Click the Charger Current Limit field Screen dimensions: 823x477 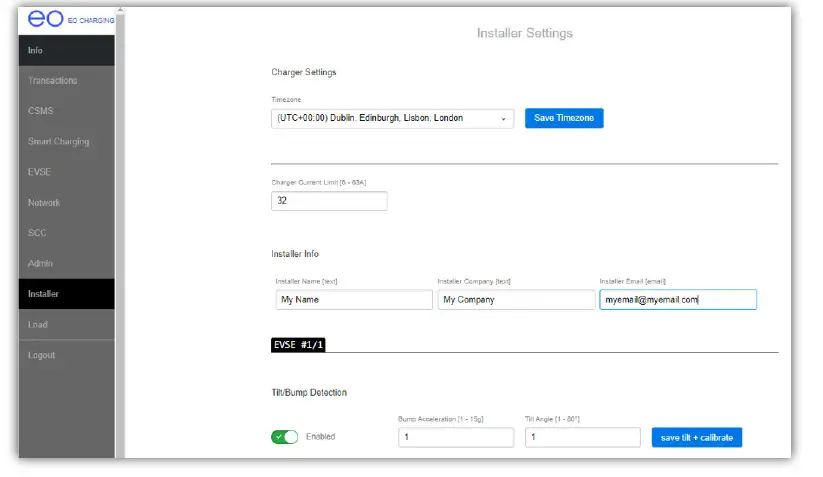click(x=329, y=201)
